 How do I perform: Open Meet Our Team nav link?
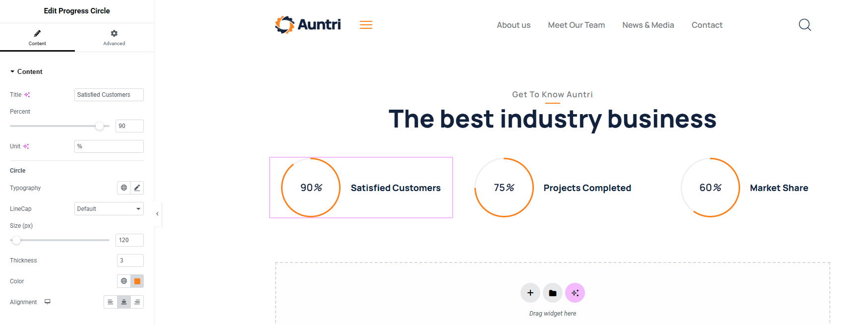[577, 25]
